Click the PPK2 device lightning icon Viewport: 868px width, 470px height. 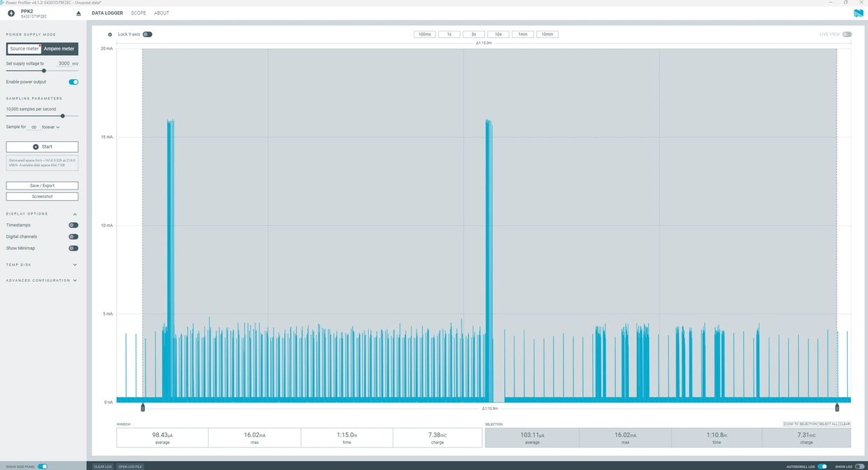click(x=11, y=13)
